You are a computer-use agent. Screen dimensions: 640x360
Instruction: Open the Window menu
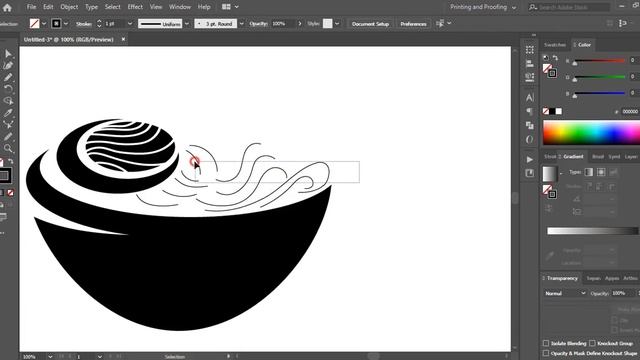pyautogui.click(x=180, y=7)
